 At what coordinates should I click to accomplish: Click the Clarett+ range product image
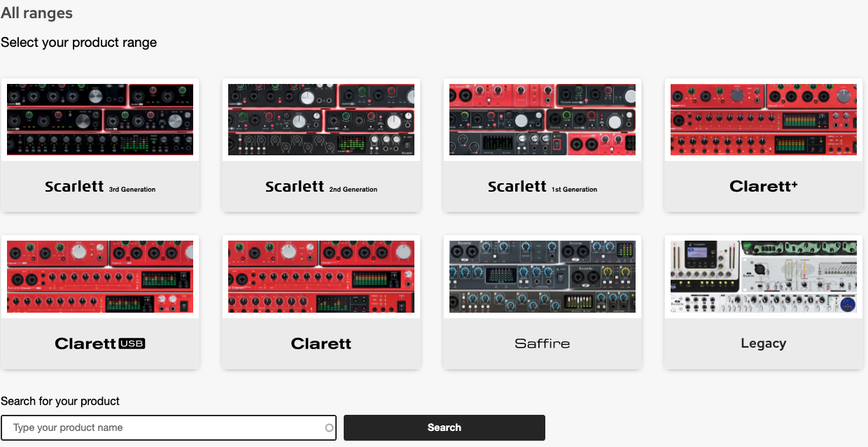pyautogui.click(x=763, y=120)
